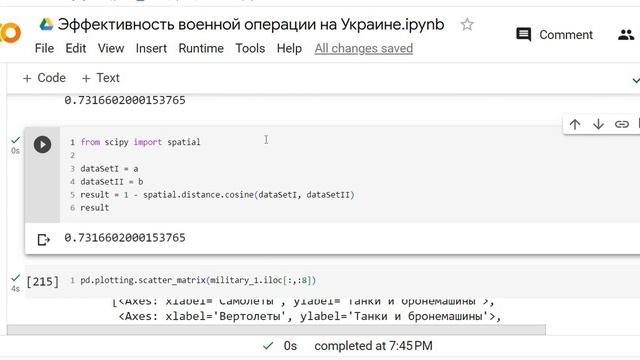This screenshot has width=640, height=360.
Task: Open the Runtime menu
Action: (201, 48)
